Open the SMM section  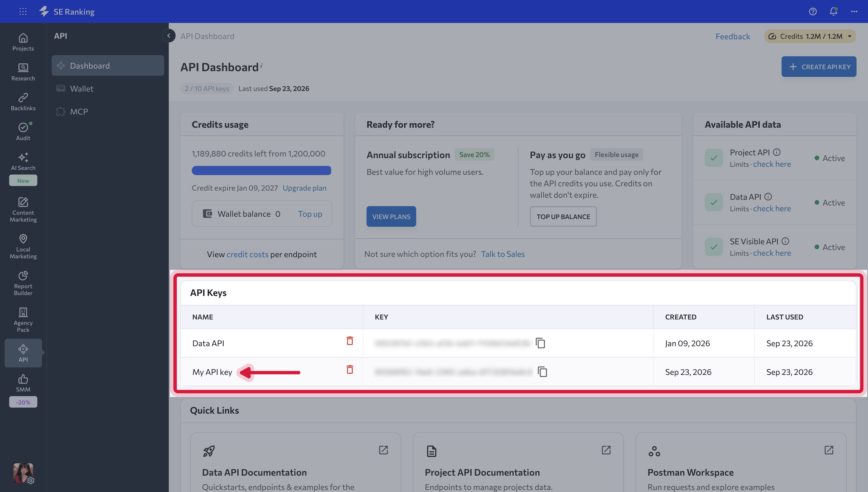point(23,383)
